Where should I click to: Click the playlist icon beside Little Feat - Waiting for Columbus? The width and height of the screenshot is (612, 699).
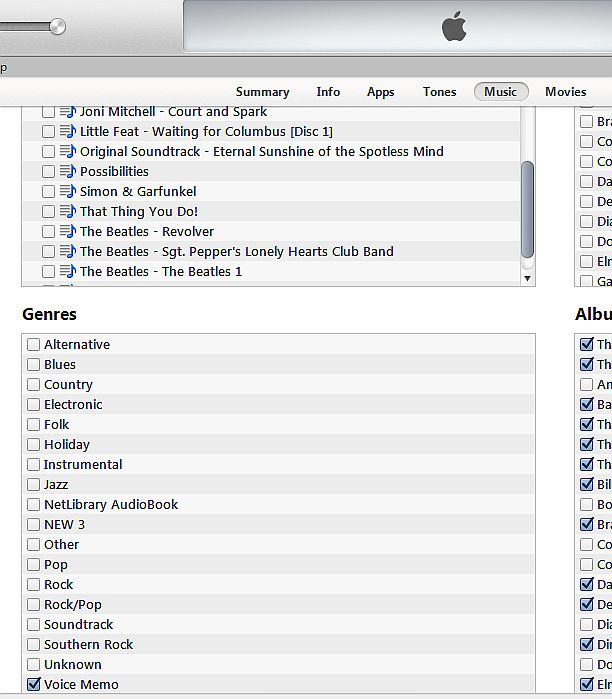click(x=68, y=131)
